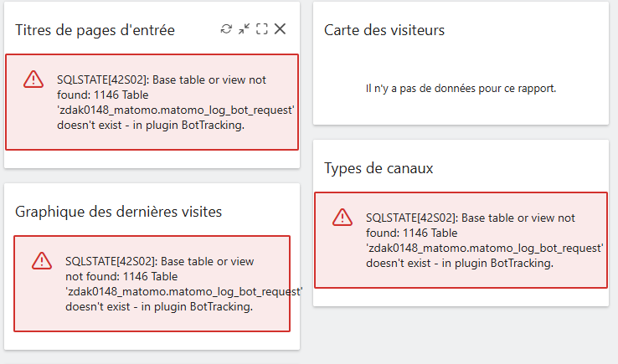The width and height of the screenshot is (618, 364).
Task: Click SQLSTATE error text in Graphique des dernières visites
Action: [159, 261]
